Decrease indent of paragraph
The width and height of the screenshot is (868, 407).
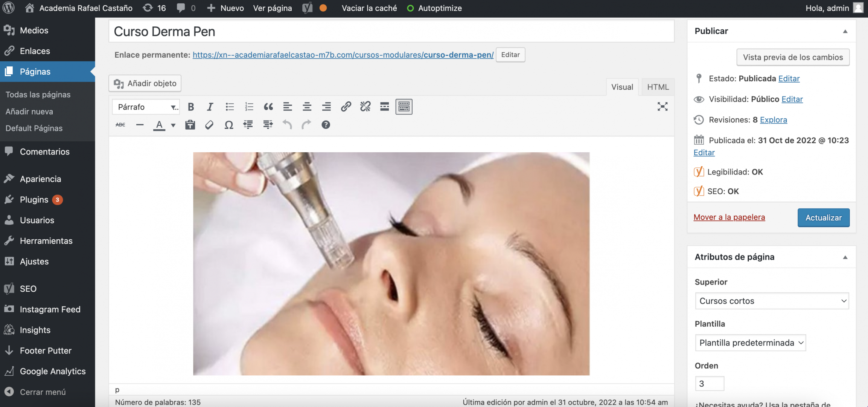(x=248, y=125)
